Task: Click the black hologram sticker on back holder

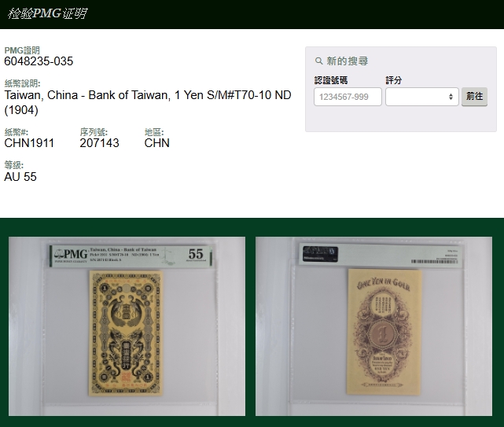Action: [320, 254]
